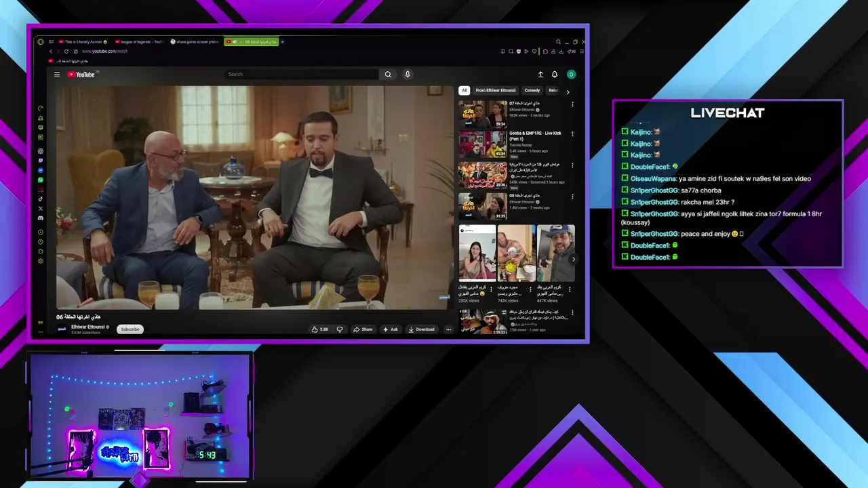
Task: Click the Download button under video
Action: click(421, 329)
